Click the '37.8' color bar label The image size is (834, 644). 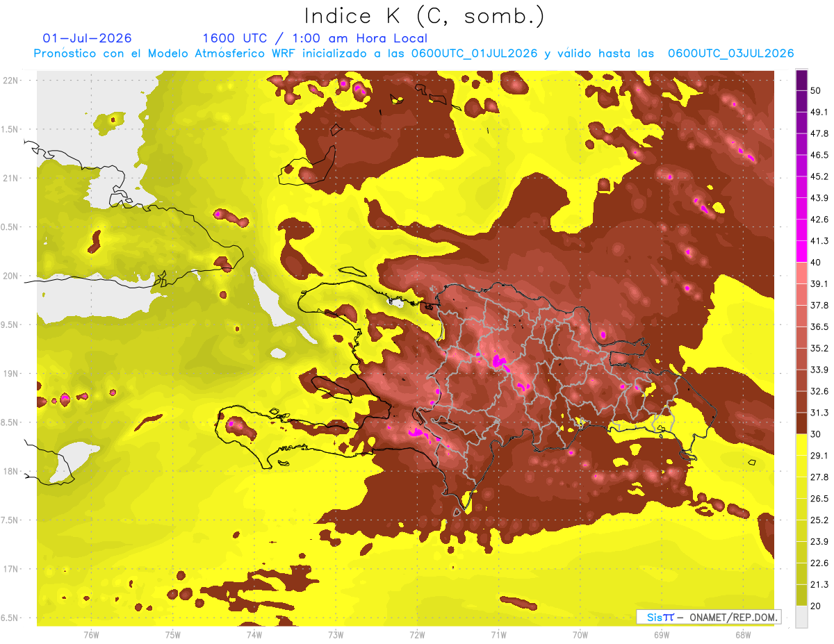(819, 306)
